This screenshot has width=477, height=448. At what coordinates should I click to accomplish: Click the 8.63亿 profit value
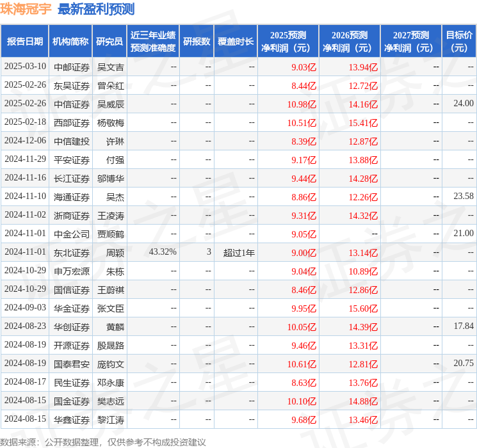[303, 383]
